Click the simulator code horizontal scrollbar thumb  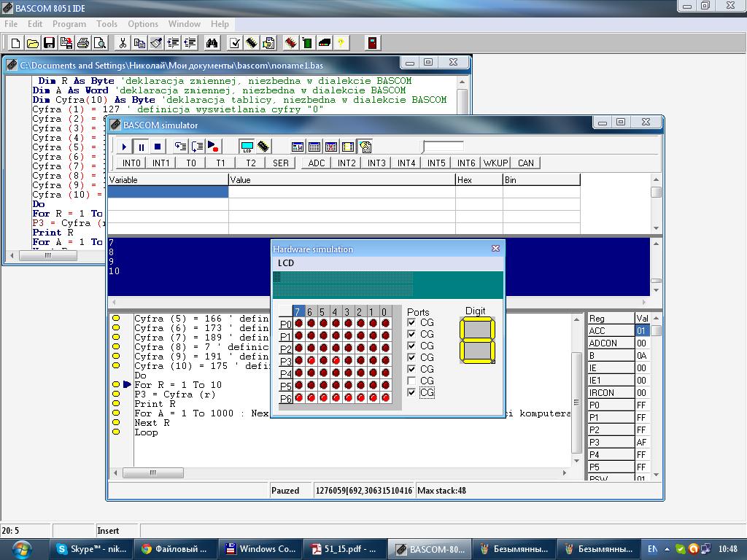pyautogui.click(x=153, y=472)
